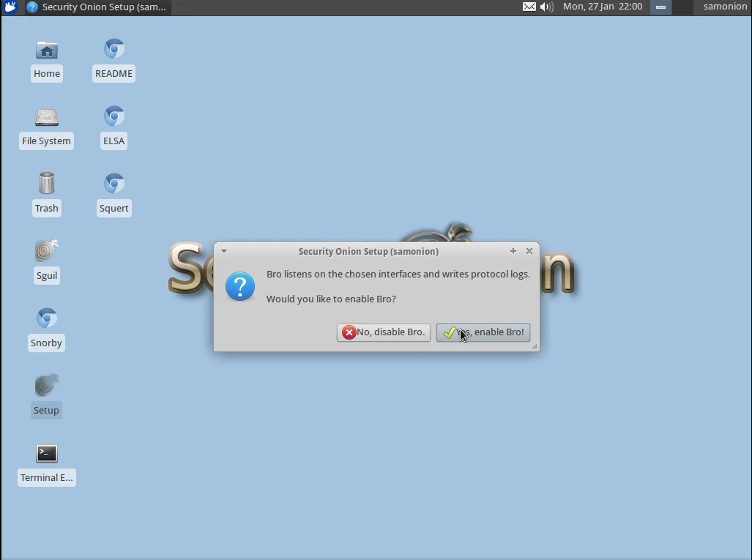The height and width of the screenshot is (560, 752).
Task: Click the workspace switcher in the panel
Action: click(x=671, y=7)
